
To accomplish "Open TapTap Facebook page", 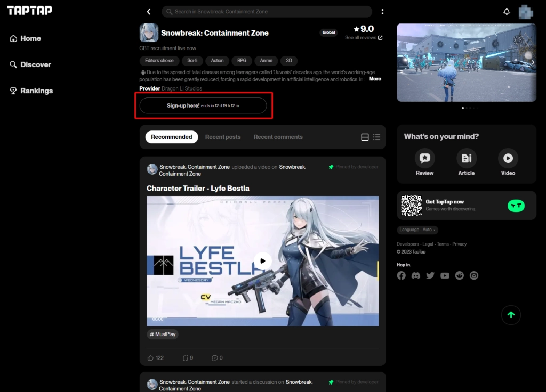I will 401,275.
